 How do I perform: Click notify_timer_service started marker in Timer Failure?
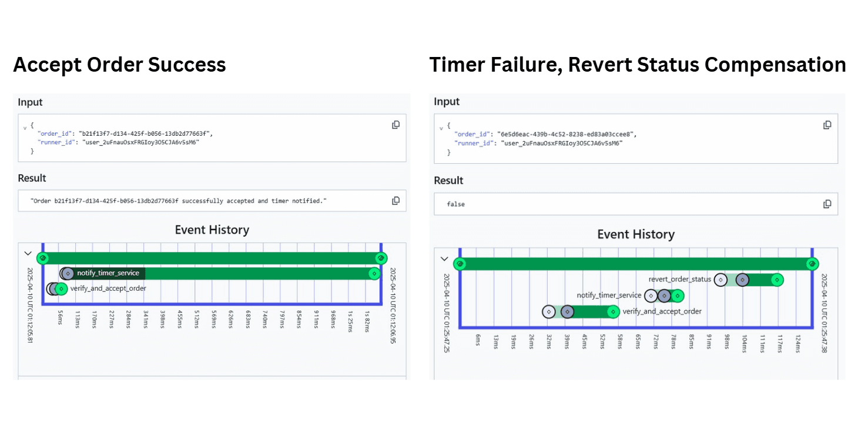click(x=664, y=295)
